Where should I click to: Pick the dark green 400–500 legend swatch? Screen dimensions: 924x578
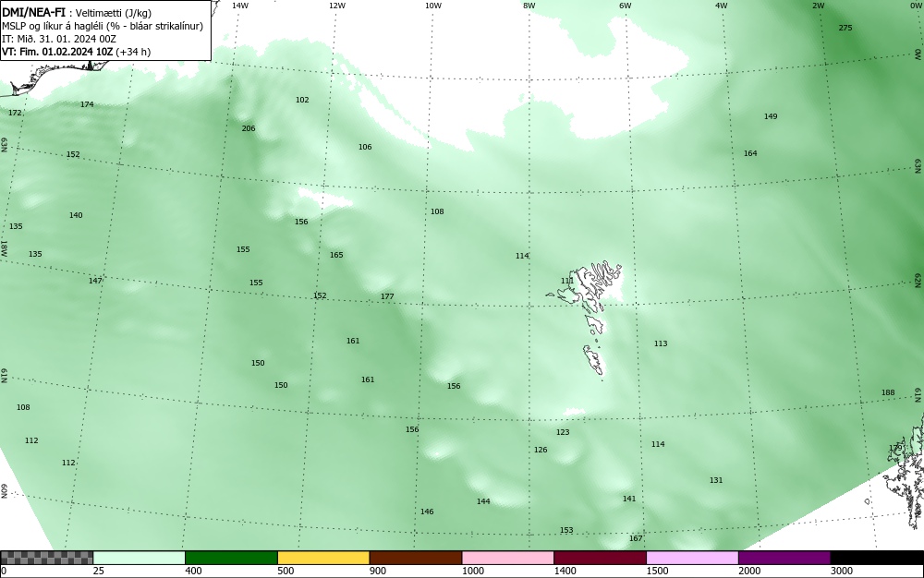click(231, 558)
